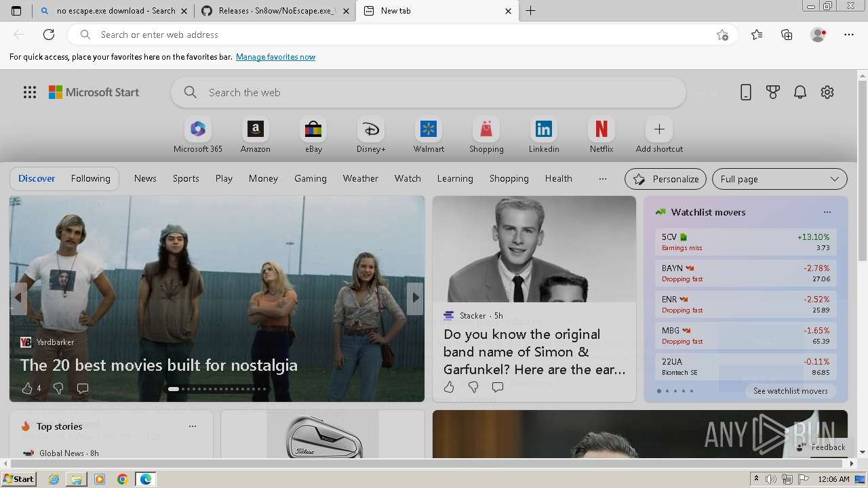The height and width of the screenshot is (488, 868).
Task: Click Manage favorites now link
Action: point(275,57)
